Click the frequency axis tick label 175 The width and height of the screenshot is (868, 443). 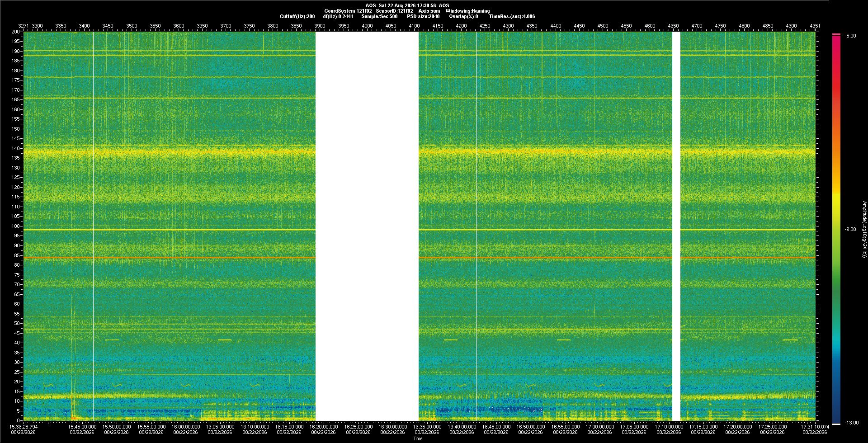pos(16,80)
